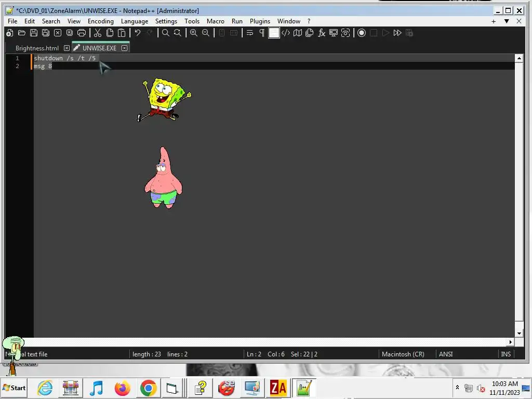Open the Run menu
Image resolution: width=532 pixels, height=399 pixels.
click(237, 21)
